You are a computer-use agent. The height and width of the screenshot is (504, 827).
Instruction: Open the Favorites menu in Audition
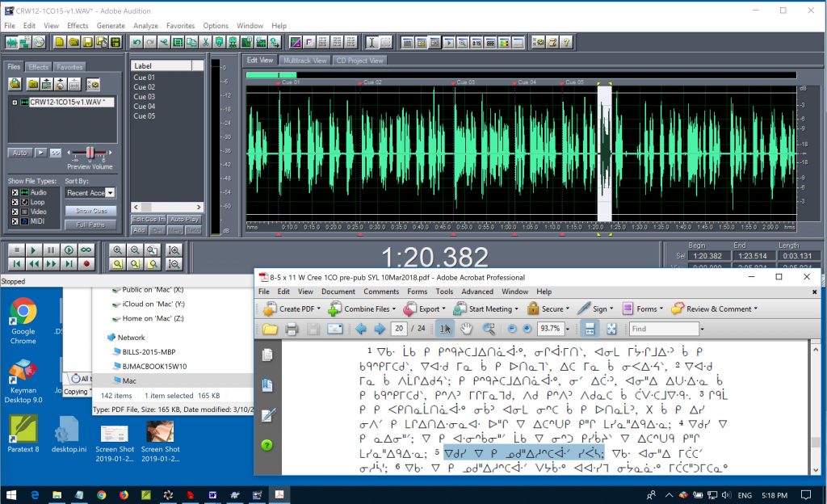[180, 25]
